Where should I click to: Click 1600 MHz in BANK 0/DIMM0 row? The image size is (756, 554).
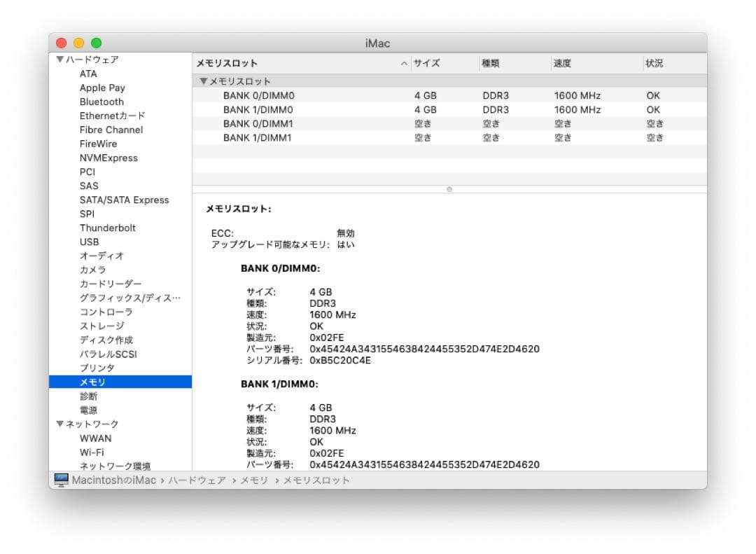[577, 95]
